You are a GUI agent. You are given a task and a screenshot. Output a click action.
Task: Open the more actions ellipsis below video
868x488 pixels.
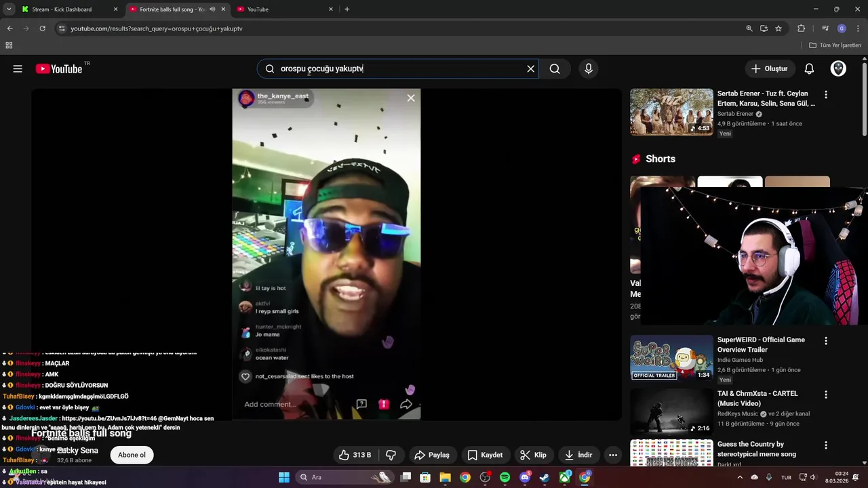pyautogui.click(x=613, y=455)
